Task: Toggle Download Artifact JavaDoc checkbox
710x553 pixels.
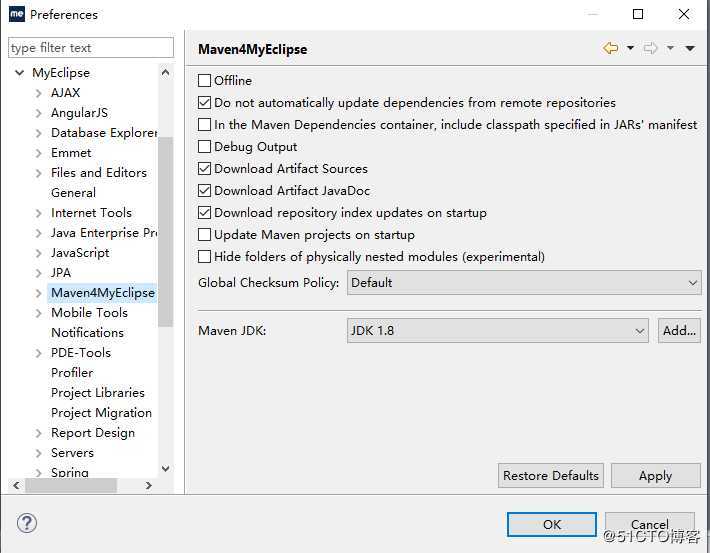Action: point(204,191)
